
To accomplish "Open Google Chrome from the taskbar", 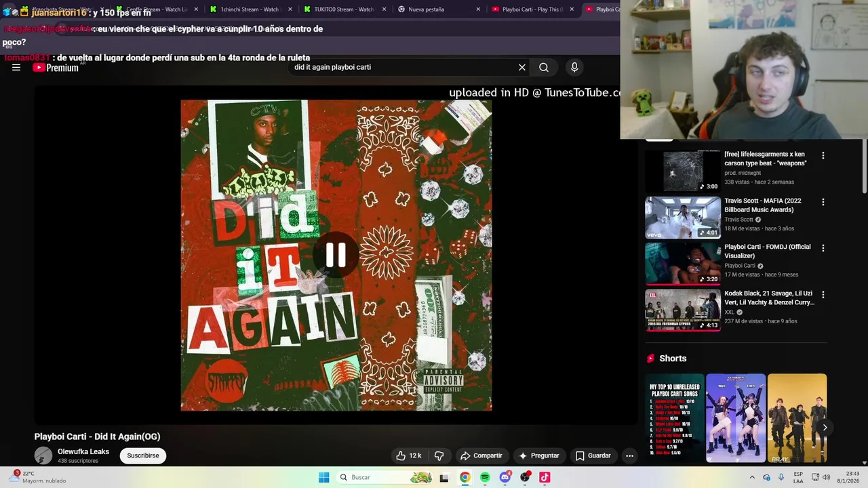I will (465, 478).
